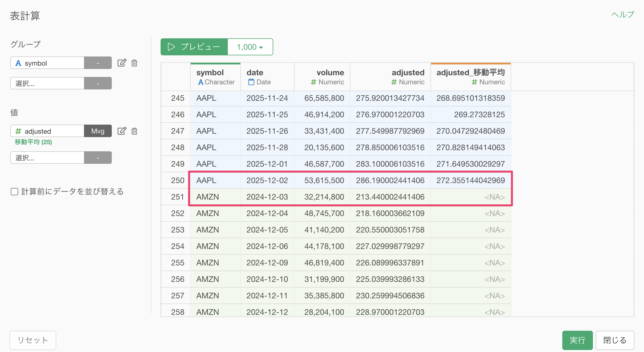Click the リセット reset button

pyautogui.click(x=33, y=340)
